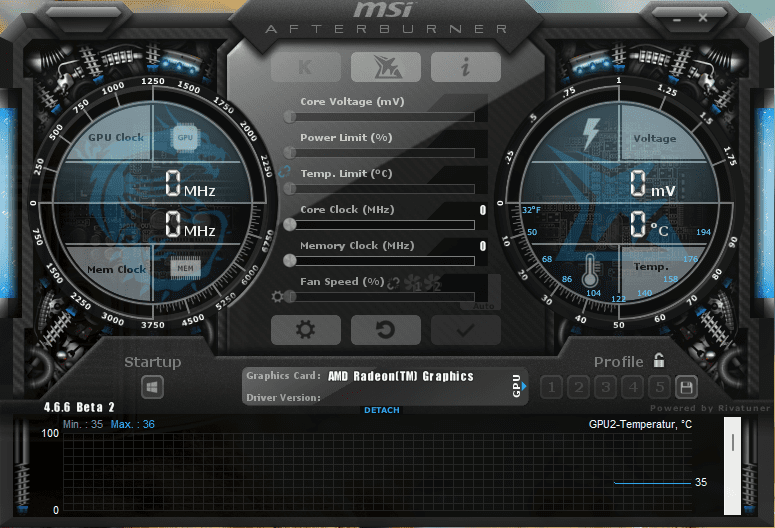Select profile slot 5
Image resolution: width=775 pixels, height=528 pixels.
point(659,387)
